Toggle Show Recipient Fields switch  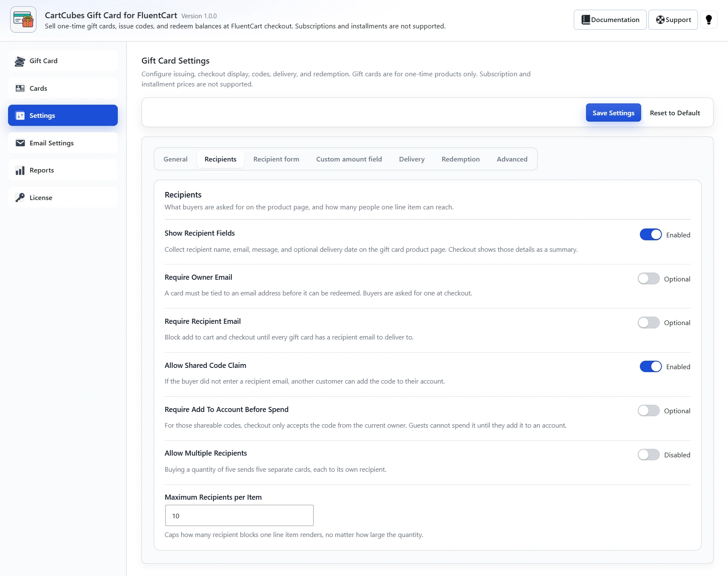pyautogui.click(x=650, y=234)
